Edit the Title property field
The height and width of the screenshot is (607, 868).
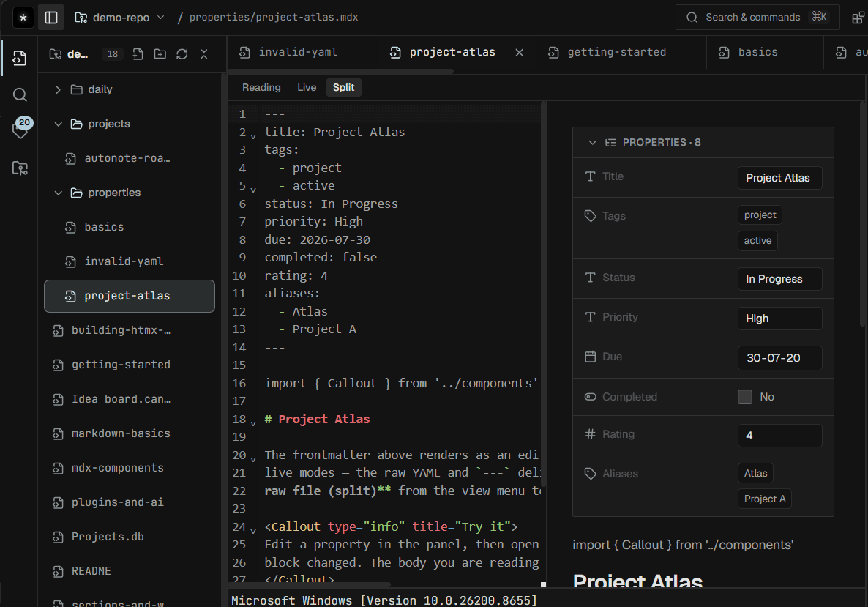(x=779, y=178)
